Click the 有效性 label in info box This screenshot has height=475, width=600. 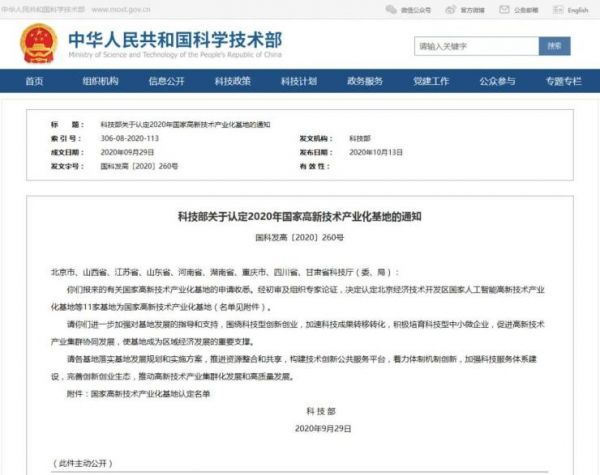click(315, 166)
